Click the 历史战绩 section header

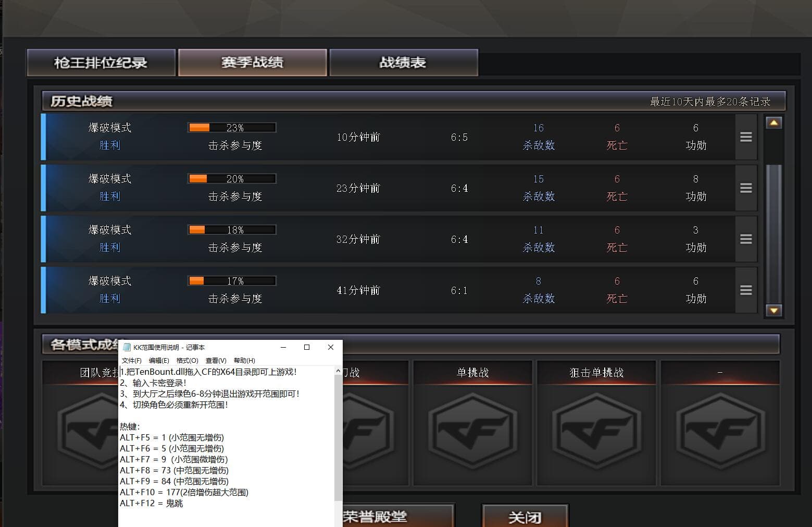[82, 101]
